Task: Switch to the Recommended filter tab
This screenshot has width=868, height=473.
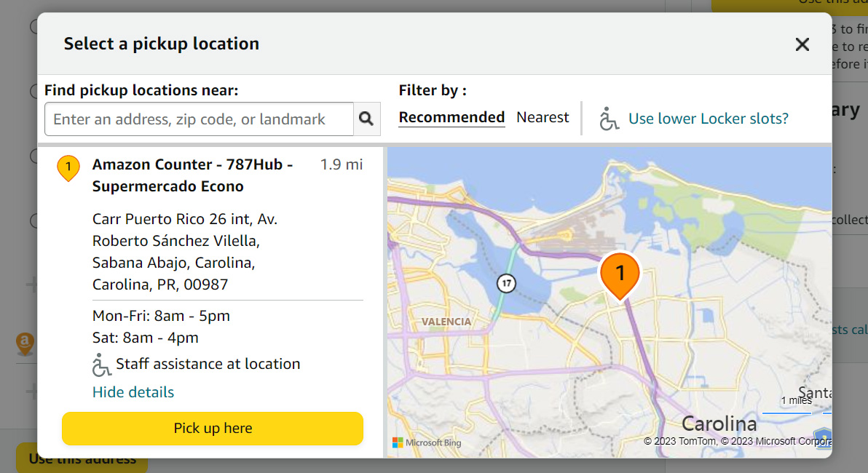Action: 451,117
